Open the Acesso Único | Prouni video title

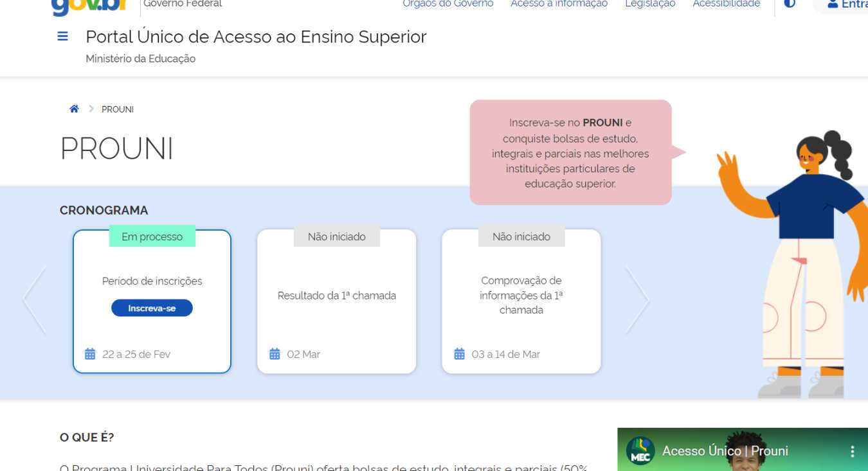(725, 451)
